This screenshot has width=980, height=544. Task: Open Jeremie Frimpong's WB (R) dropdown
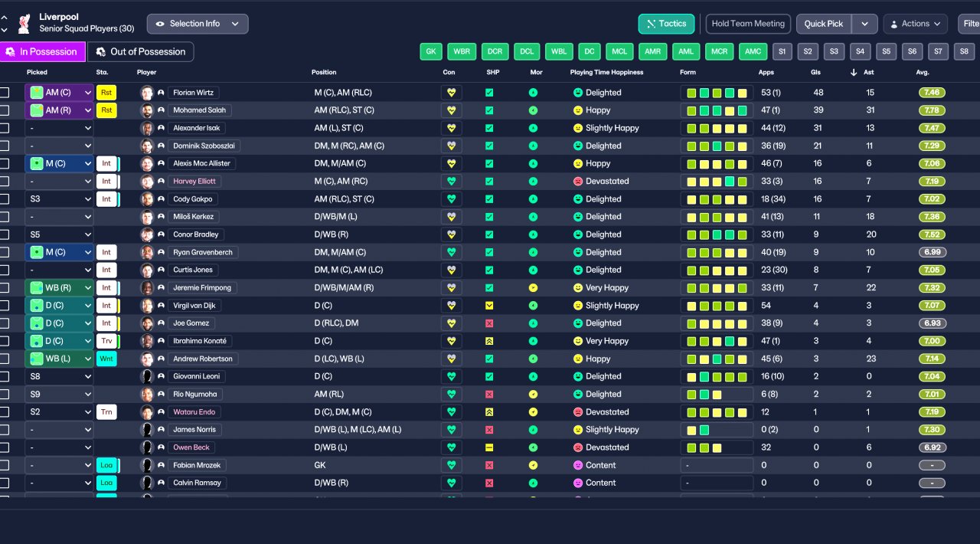click(60, 288)
